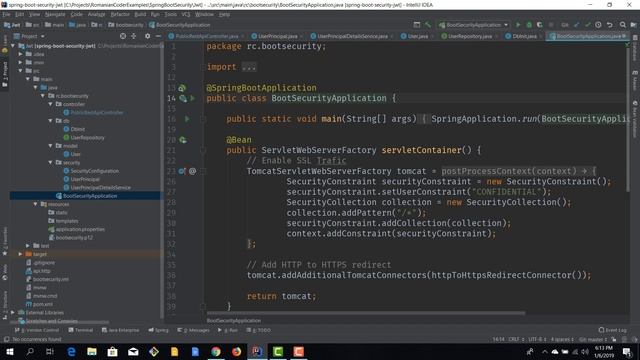Open Search Everywhere magnifier icon
The width and height of the screenshot is (640, 360).
(x=622, y=25)
